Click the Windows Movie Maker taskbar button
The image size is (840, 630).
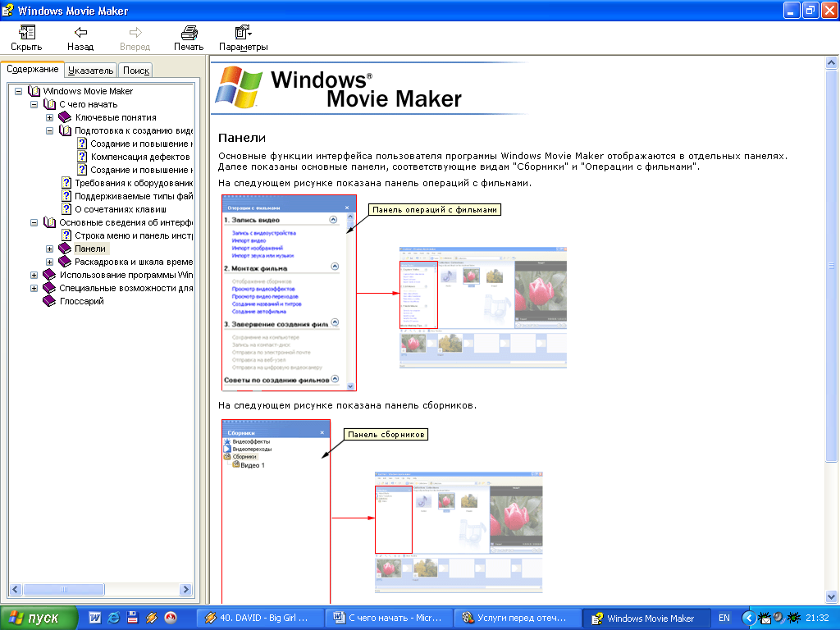click(x=646, y=619)
